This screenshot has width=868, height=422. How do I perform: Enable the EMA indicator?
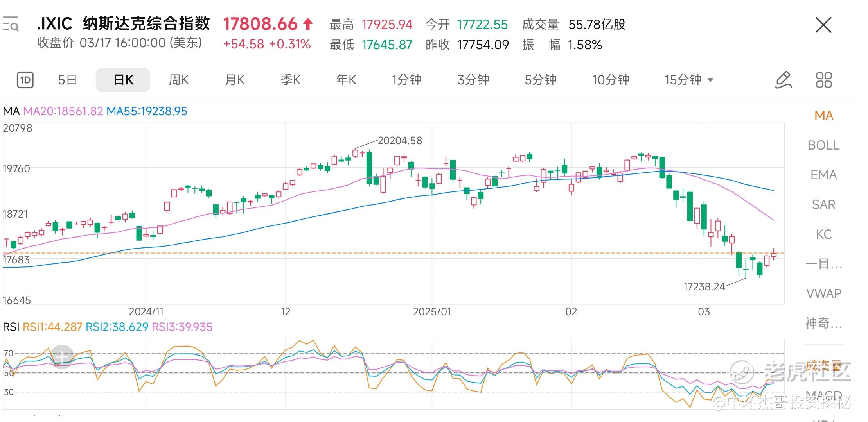pyautogui.click(x=823, y=175)
